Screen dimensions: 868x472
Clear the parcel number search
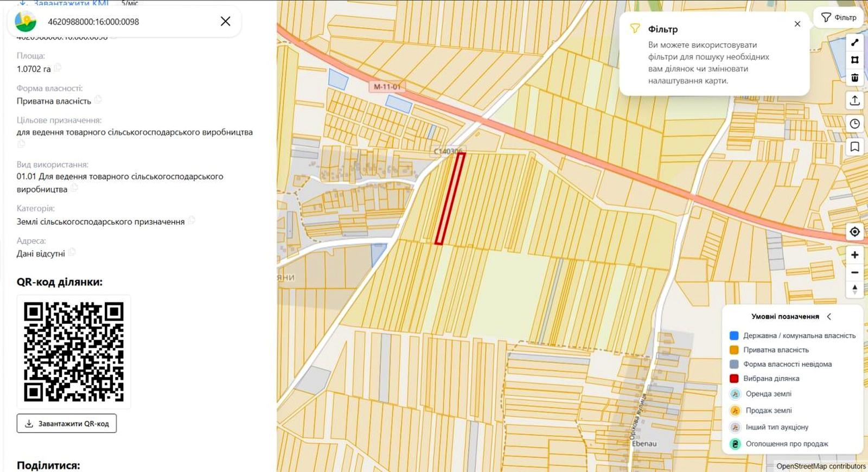(x=226, y=21)
